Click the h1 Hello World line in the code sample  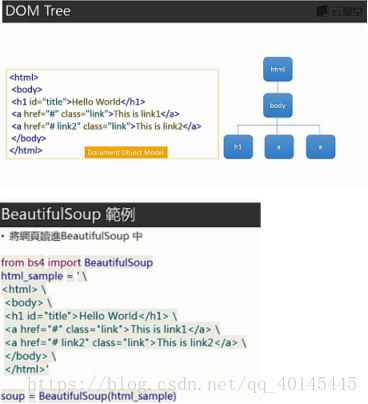pyautogui.click(x=91, y=316)
